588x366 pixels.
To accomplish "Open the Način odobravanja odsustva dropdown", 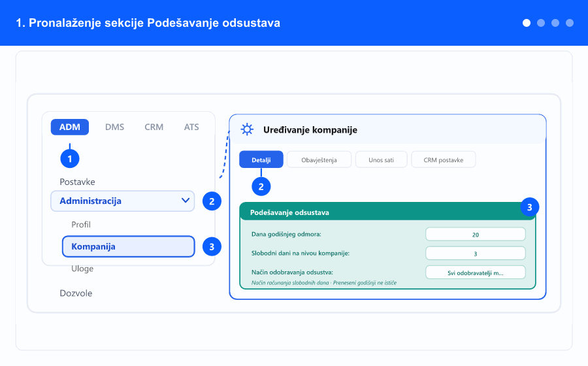I will pyautogui.click(x=475, y=273).
